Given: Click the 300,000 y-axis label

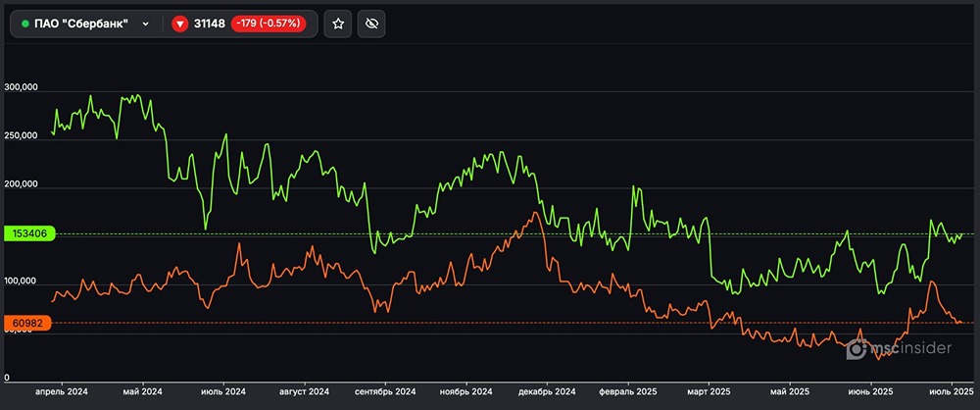Looking at the screenshot, I should click(21, 87).
